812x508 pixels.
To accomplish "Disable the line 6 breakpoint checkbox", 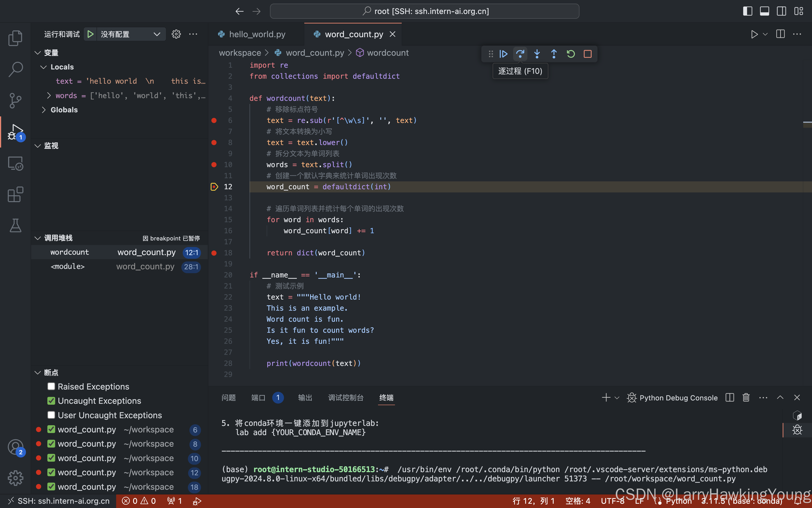I will coord(51,429).
